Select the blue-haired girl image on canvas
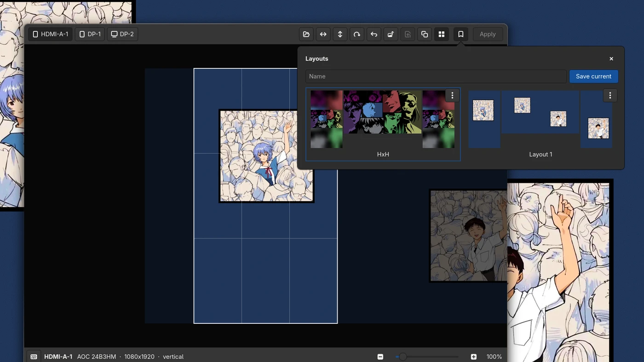The height and width of the screenshot is (362, 644). tap(266, 156)
